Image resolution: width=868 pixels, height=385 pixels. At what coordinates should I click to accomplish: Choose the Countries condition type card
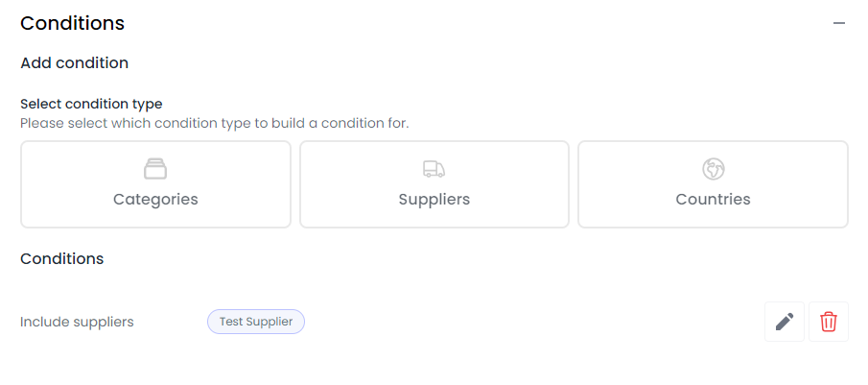pos(713,184)
